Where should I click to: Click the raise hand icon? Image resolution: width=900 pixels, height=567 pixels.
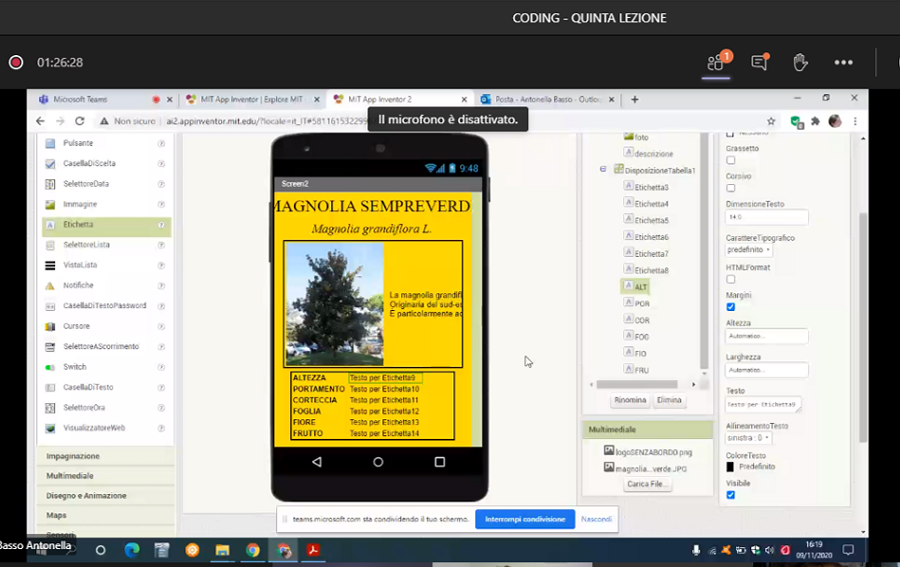(800, 62)
